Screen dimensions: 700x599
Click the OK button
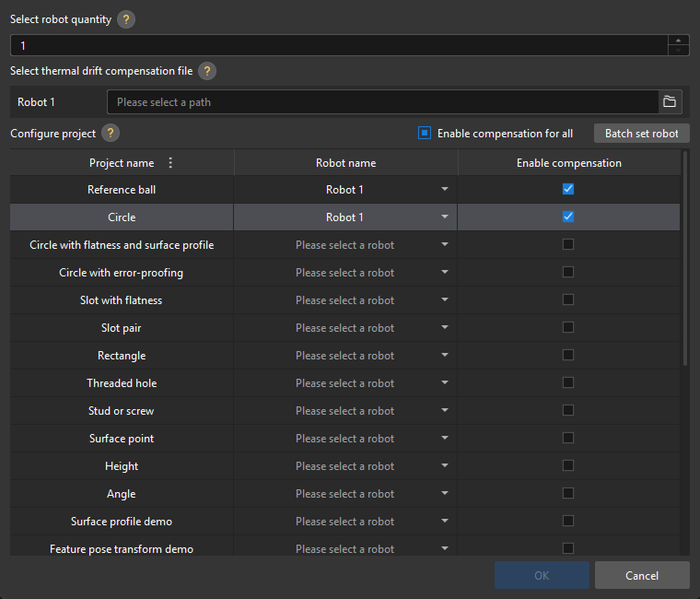pos(542,575)
